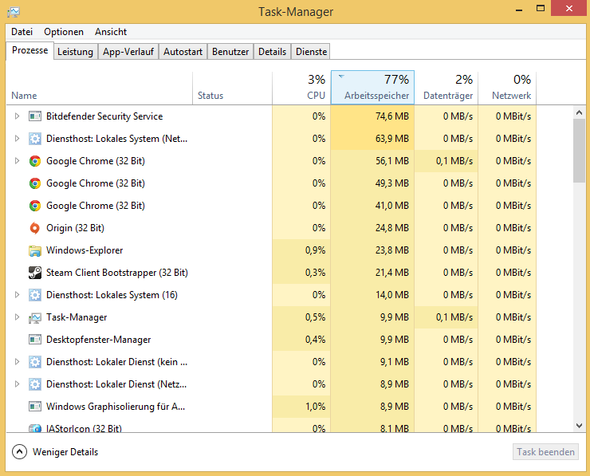Viewport: 590px width, 476px height.
Task: Click the 0,3% CPU value
Action: pos(315,272)
